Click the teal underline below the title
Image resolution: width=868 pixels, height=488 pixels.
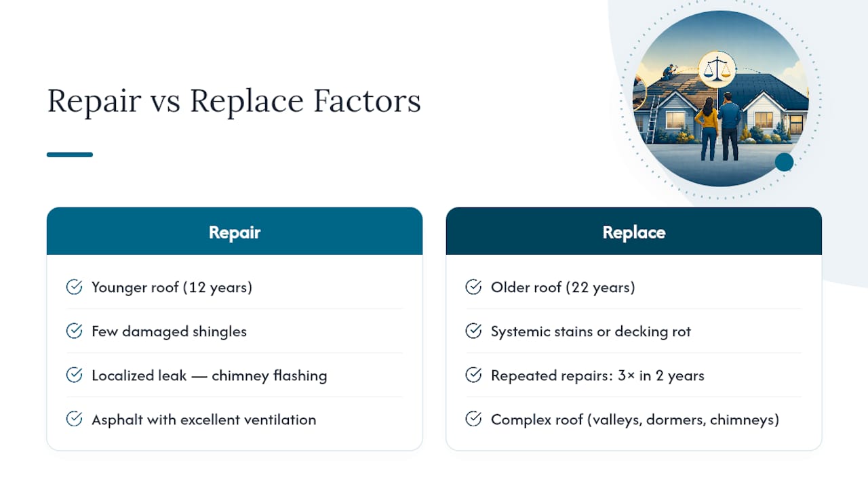(70, 155)
